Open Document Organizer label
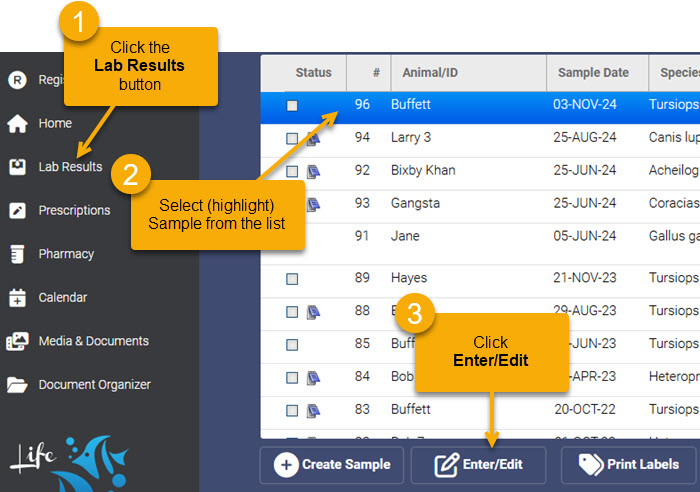This screenshot has height=492, width=700. (x=94, y=385)
